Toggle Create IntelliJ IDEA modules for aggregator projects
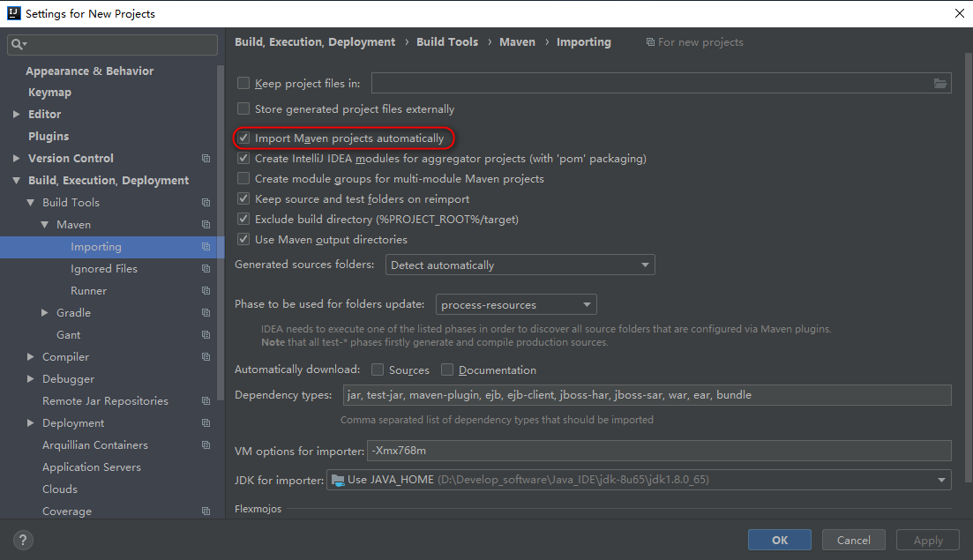 coord(243,158)
